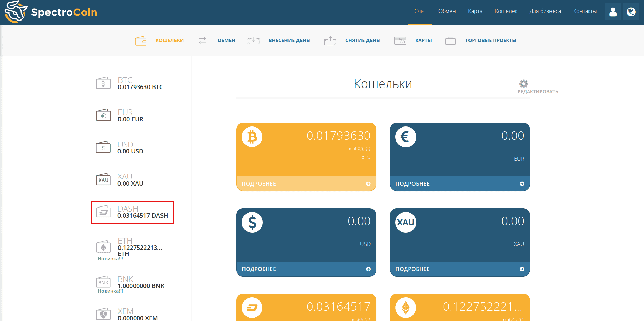Click the Dash symbol on DASH card
The image size is (644, 321).
[252, 308]
